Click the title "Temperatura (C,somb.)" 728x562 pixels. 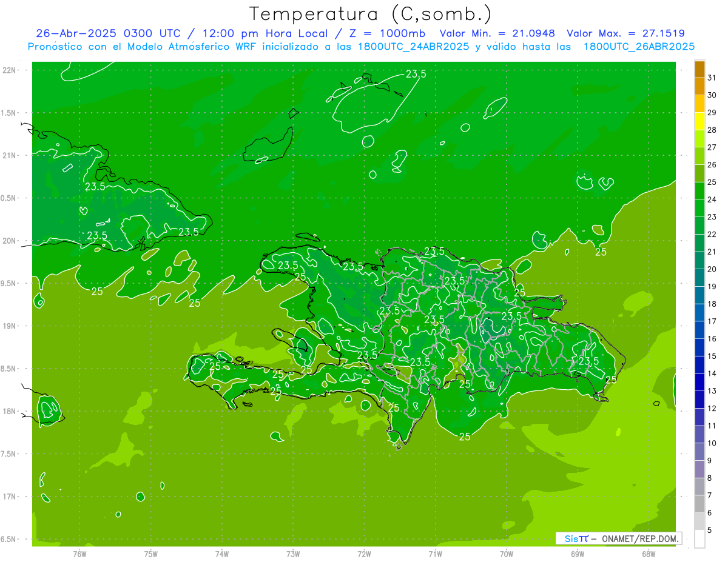click(x=371, y=14)
